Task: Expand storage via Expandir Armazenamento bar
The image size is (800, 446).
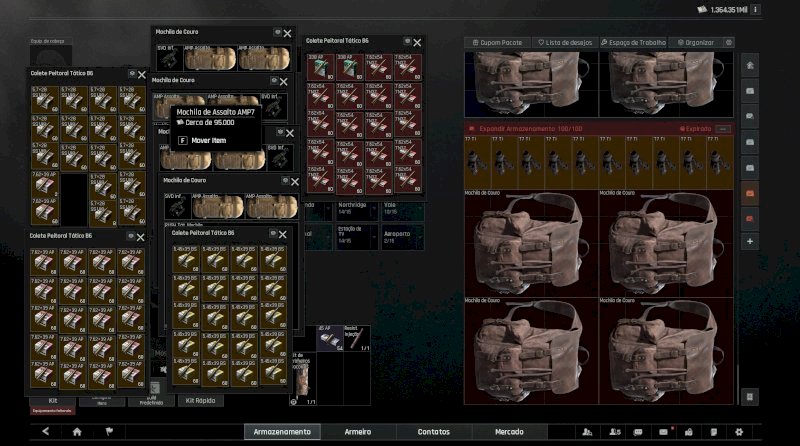Action: click(x=528, y=129)
